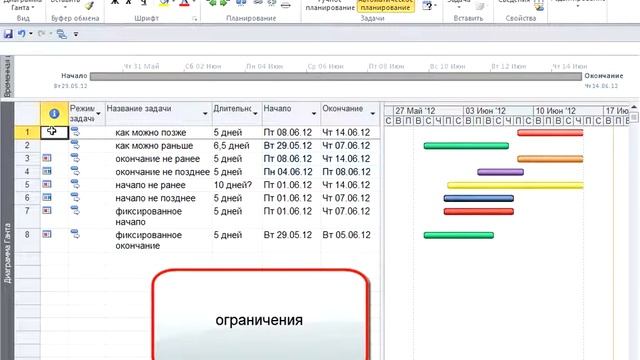Image resolution: width=640 pixels, height=360 pixels.
Task: Toggle the 'Автоматическое планирование' button
Action: [x=385, y=5]
